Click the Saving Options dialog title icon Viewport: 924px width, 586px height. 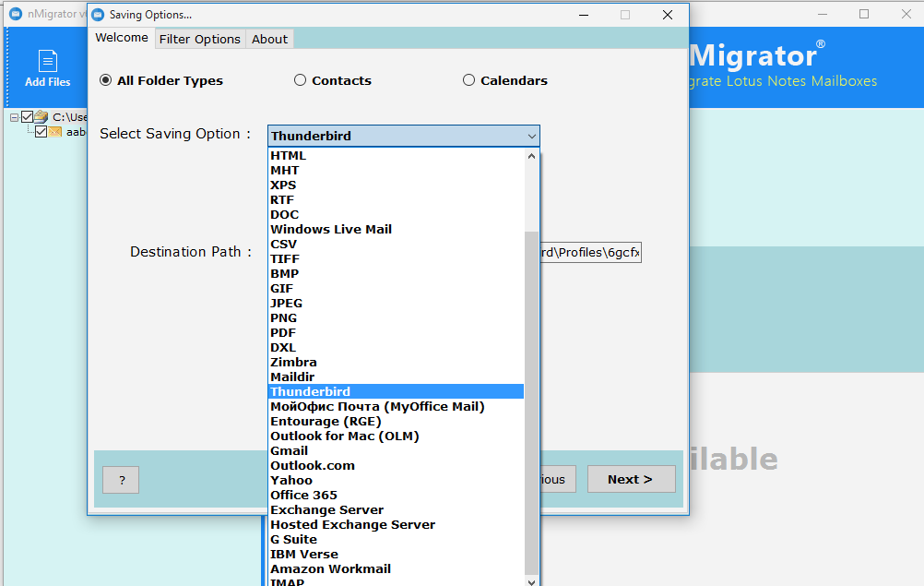pyautogui.click(x=98, y=15)
